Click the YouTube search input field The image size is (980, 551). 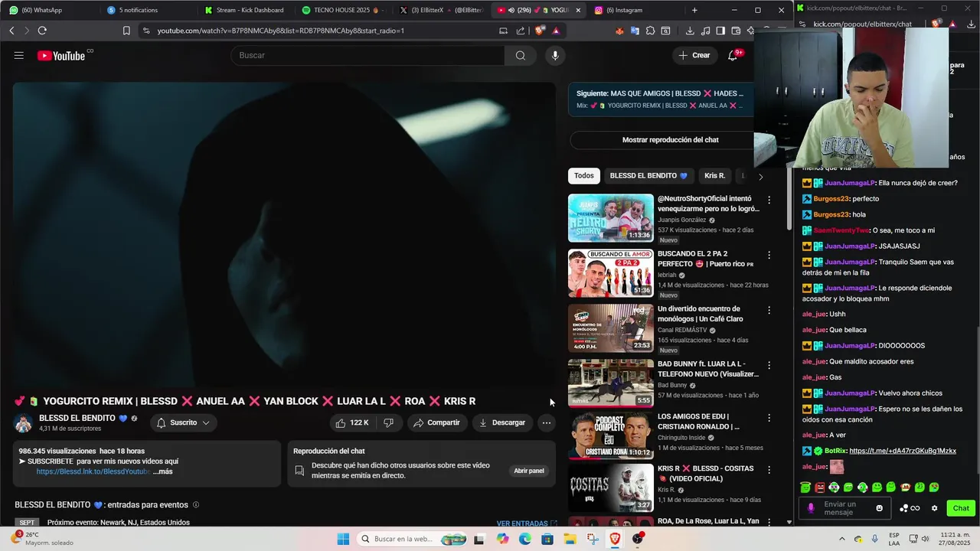(x=367, y=55)
